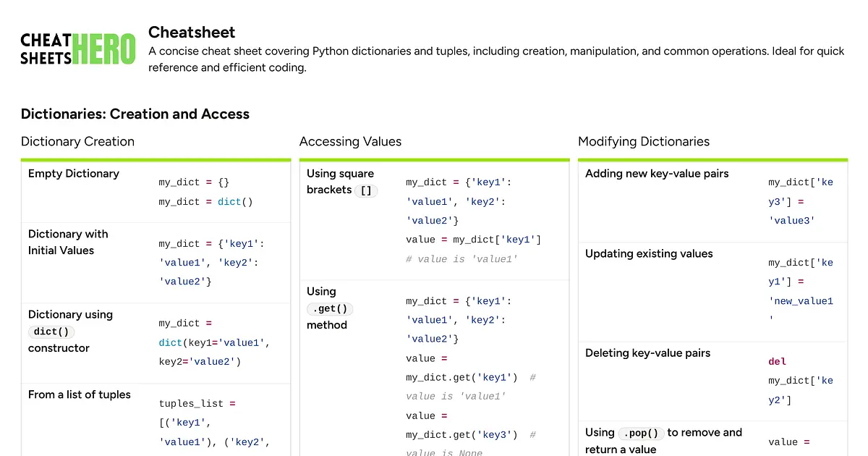Expand the Empty Dictionary row

[x=73, y=174]
